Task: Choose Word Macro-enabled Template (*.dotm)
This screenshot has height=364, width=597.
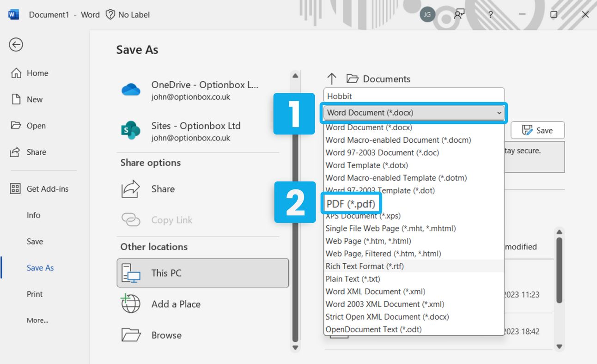Action: 414,178
